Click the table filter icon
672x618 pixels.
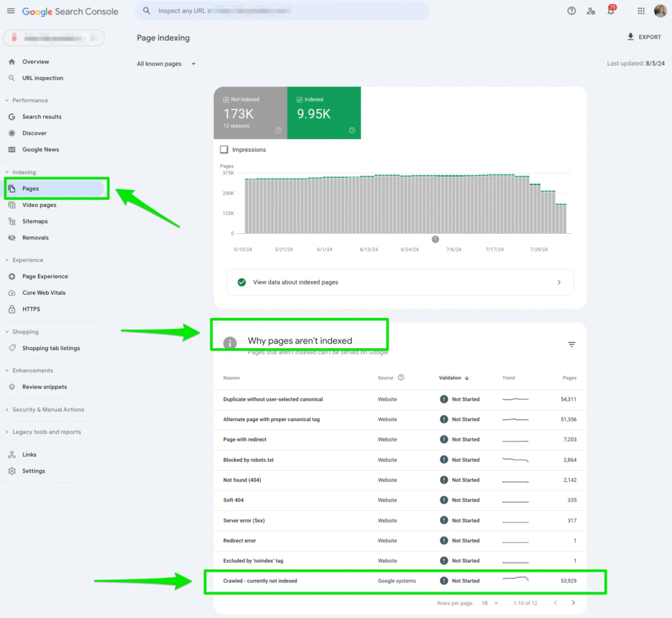coord(572,345)
